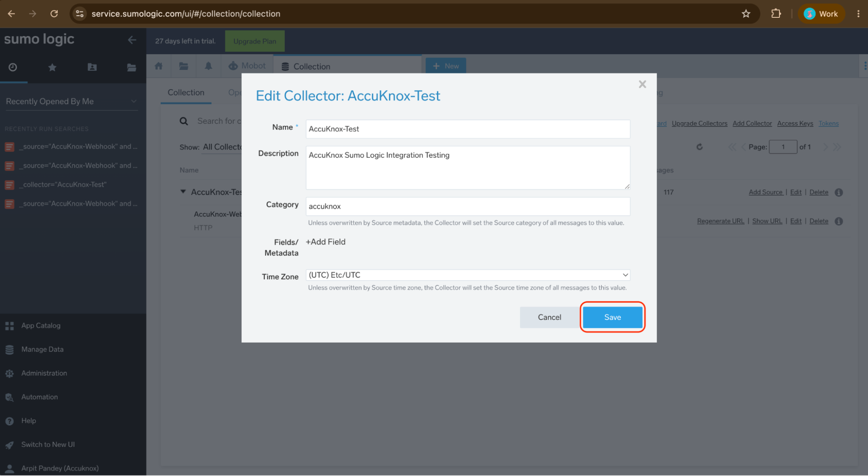Click Tokens link
Screen dimensions: 868x476
[x=828, y=123]
